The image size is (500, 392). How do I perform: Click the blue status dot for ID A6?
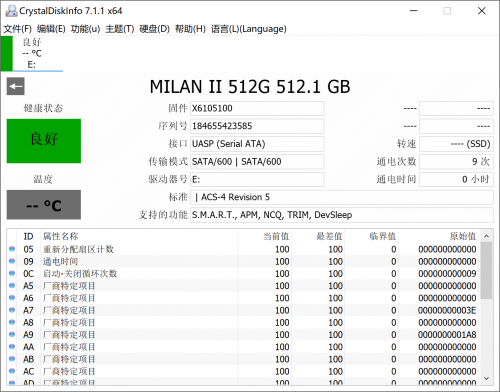pos(12,298)
